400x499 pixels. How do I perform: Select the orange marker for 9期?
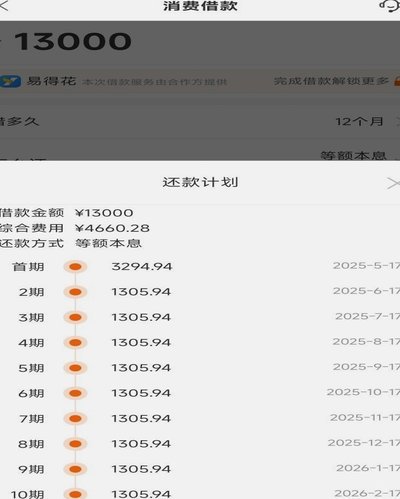click(75, 469)
